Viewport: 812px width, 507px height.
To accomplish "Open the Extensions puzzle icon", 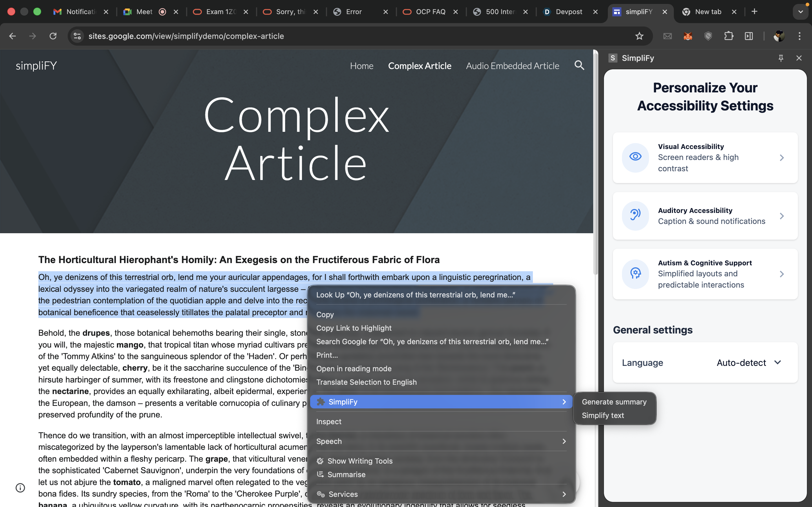I will tap(729, 36).
